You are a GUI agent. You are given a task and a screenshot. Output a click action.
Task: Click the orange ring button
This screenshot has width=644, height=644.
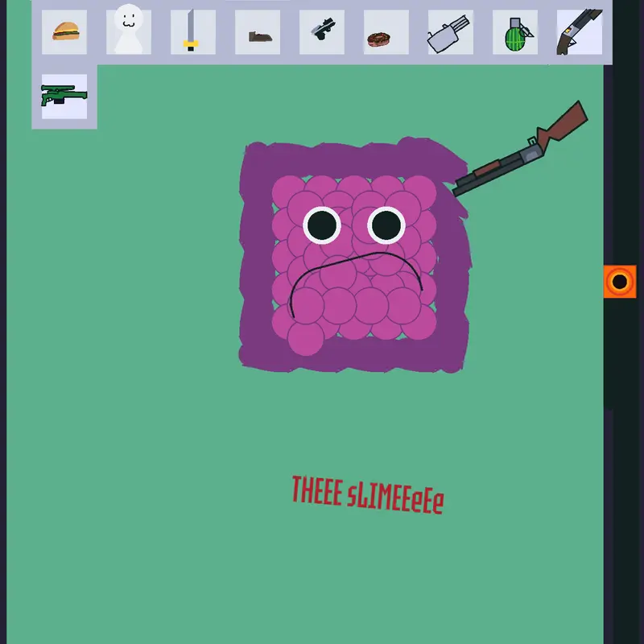pyautogui.click(x=620, y=282)
